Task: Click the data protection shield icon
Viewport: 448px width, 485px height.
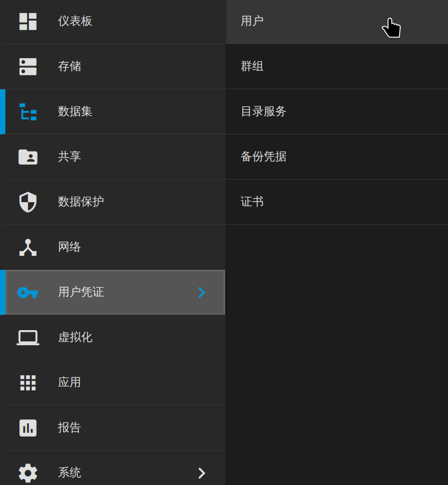Action: coord(28,202)
